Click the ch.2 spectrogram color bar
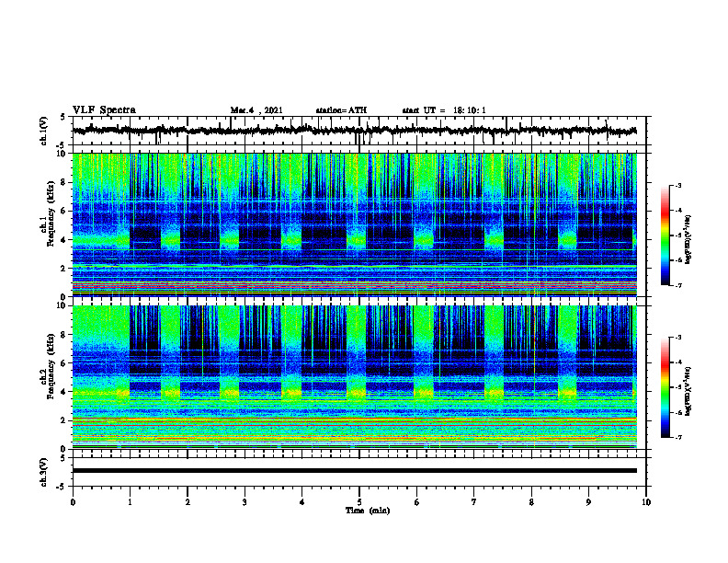The image size is (728, 563). [x=665, y=387]
